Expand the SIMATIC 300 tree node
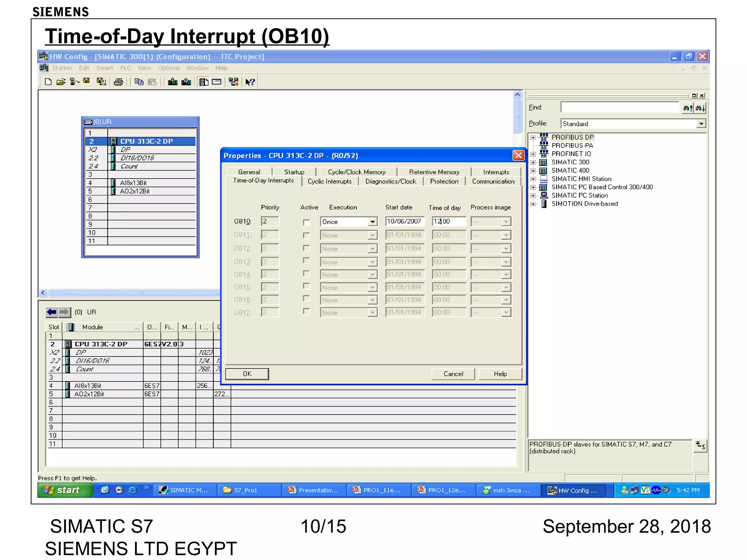This screenshot has width=747, height=560. [x=533, y=163]
